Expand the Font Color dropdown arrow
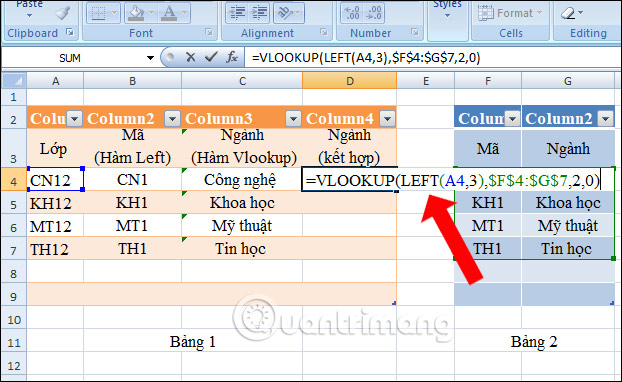622x382 pixels. click(184, 13)
